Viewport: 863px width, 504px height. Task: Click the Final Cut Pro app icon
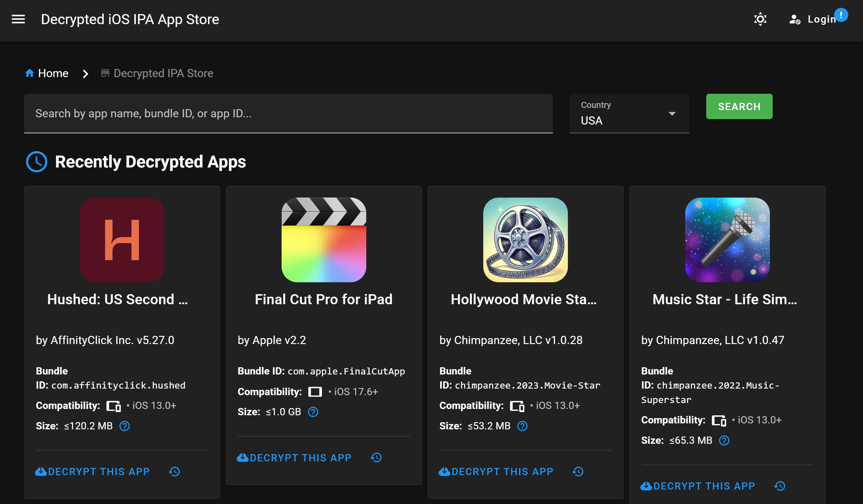pyautogui.click(x=324, y=240)
